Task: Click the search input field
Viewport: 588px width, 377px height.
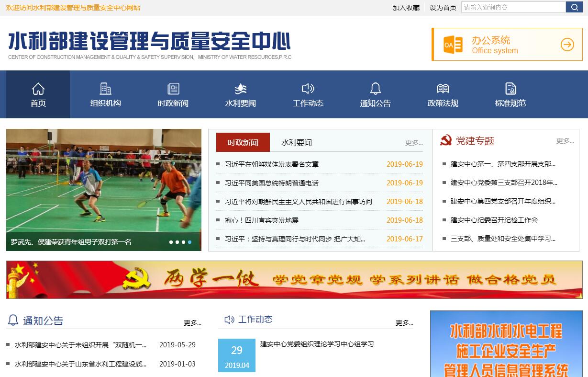Action: point(513,7)
